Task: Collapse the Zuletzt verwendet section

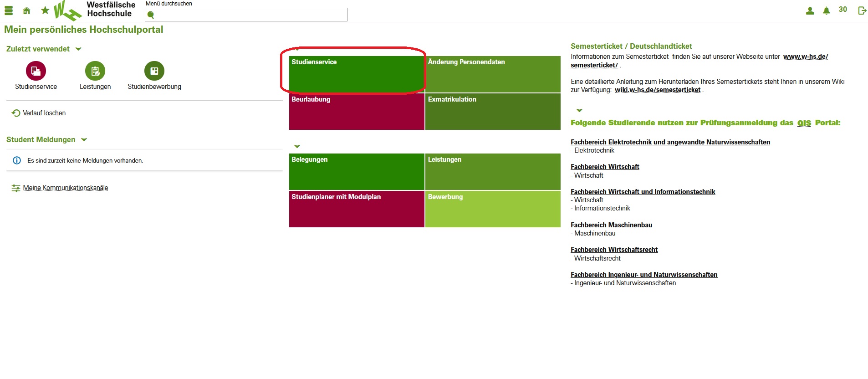Action: pyautogui.click(x=78, y=49)
